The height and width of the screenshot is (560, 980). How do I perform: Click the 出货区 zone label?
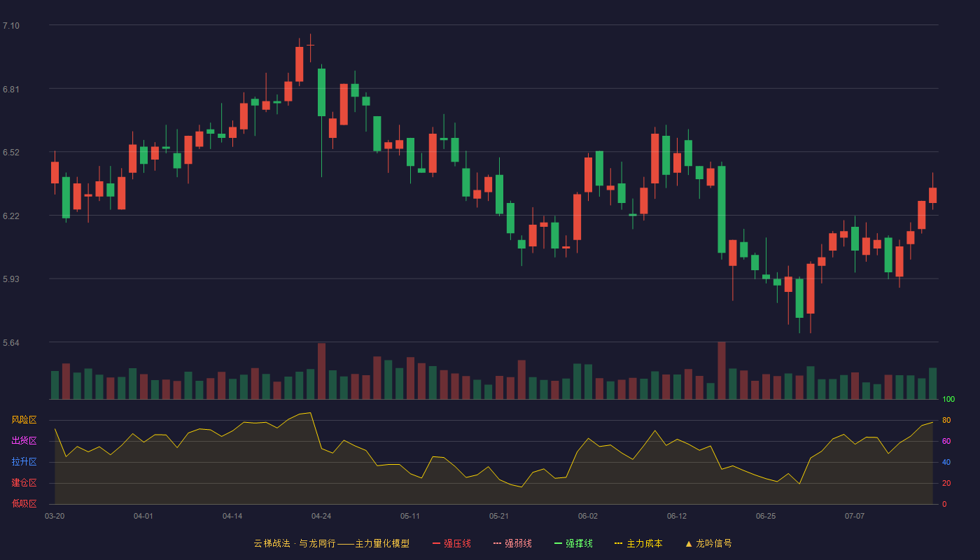(24, 441)
